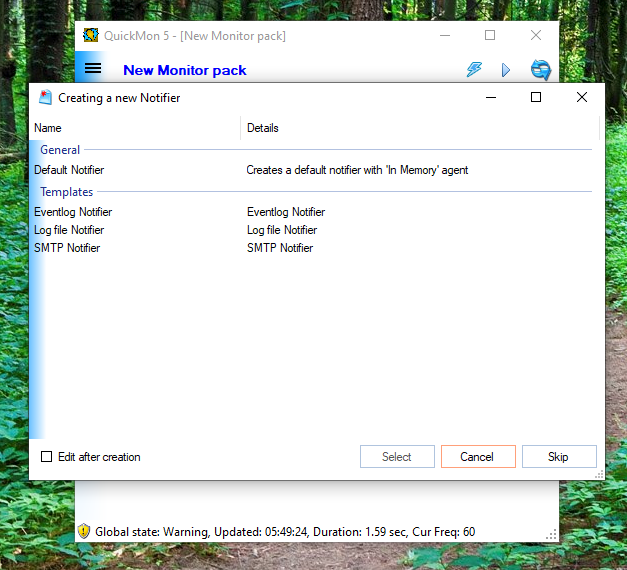Click the Global state status bar text
This screenshot has height=570, width=627.
[x=285, y=532]
